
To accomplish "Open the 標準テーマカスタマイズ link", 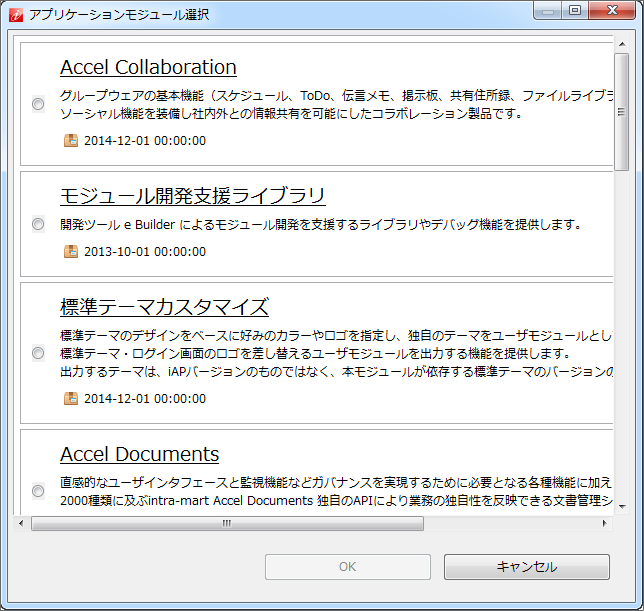I will tap(164, 307).
